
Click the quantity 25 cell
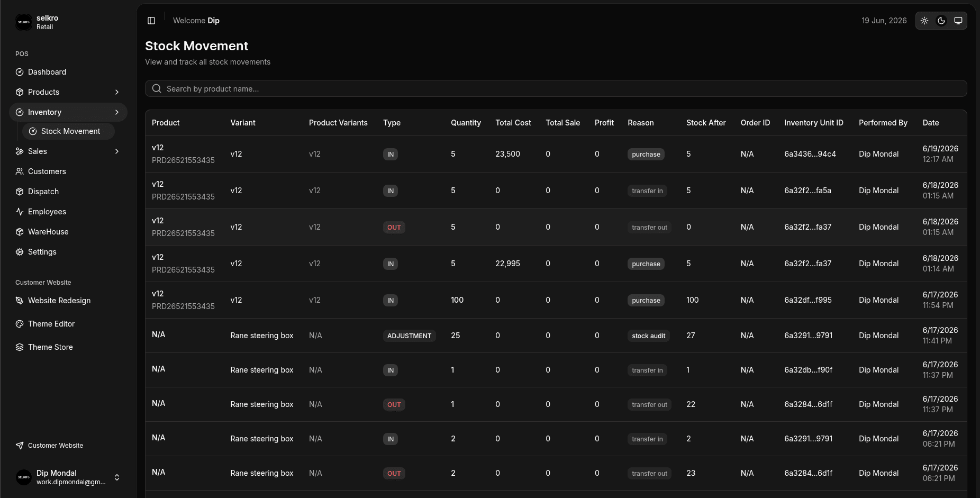[x=456, y=336]
